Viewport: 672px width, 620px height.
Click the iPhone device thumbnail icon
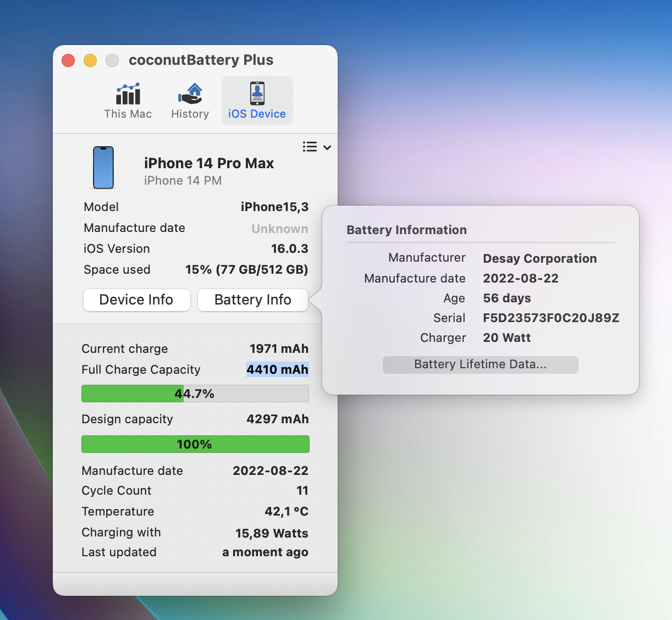(103, 168)
